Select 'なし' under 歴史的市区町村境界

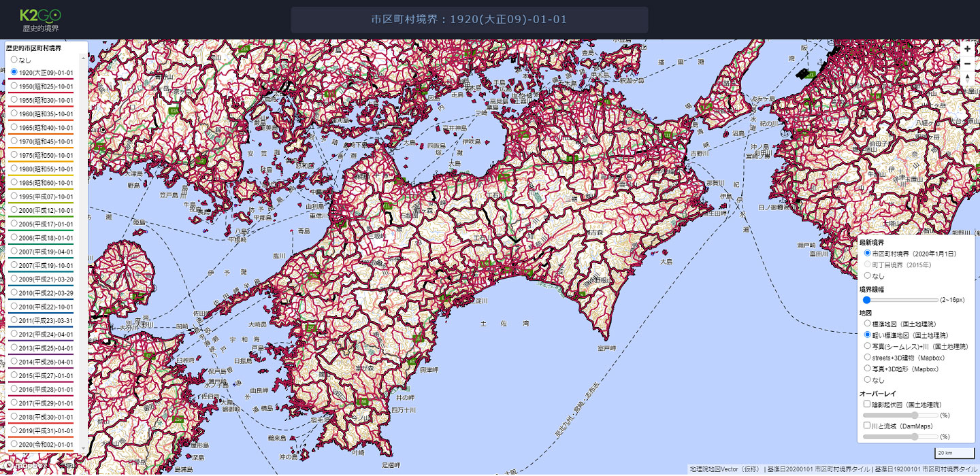(14, 60)
